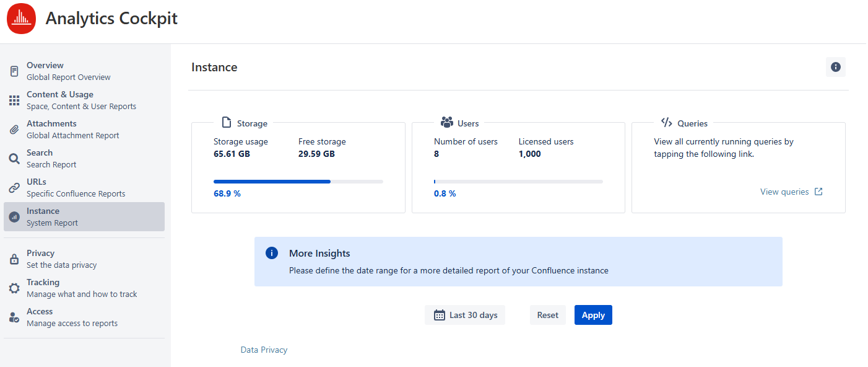The height and width of the screenshot is (367, 868).
Task: Click the Tracking gear icon
Action: click(14, 288)
